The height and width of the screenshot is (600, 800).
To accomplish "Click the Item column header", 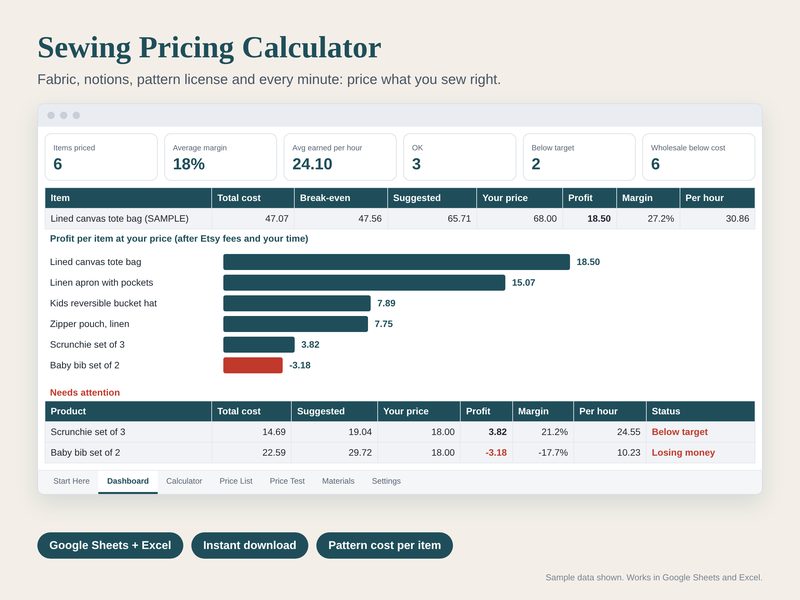I will pos(128,198).
